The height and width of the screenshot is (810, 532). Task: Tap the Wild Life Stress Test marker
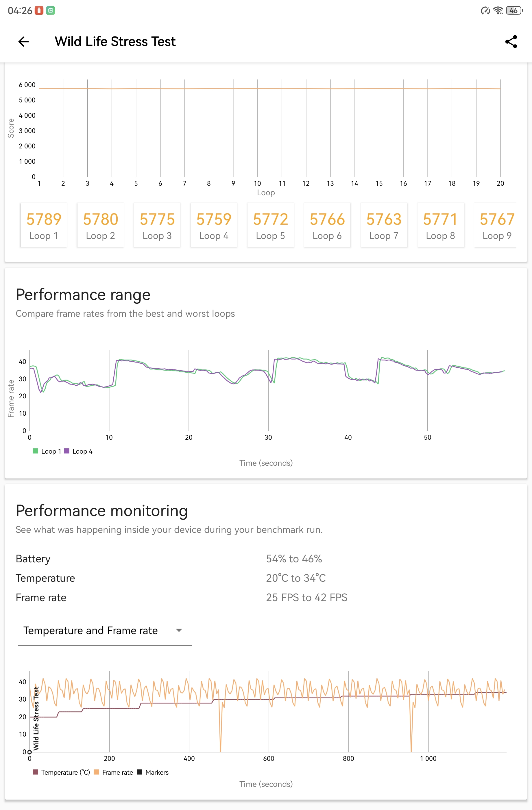click(36, 719)
